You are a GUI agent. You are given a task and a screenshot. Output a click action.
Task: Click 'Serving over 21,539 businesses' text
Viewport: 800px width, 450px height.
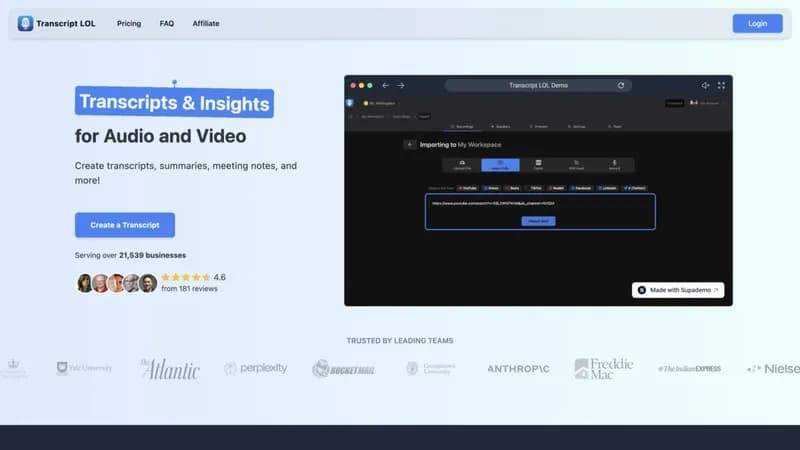tap(130, 255)
